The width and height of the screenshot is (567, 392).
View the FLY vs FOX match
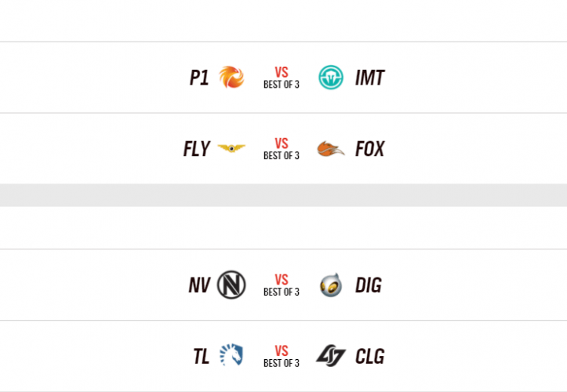(282, 149)
